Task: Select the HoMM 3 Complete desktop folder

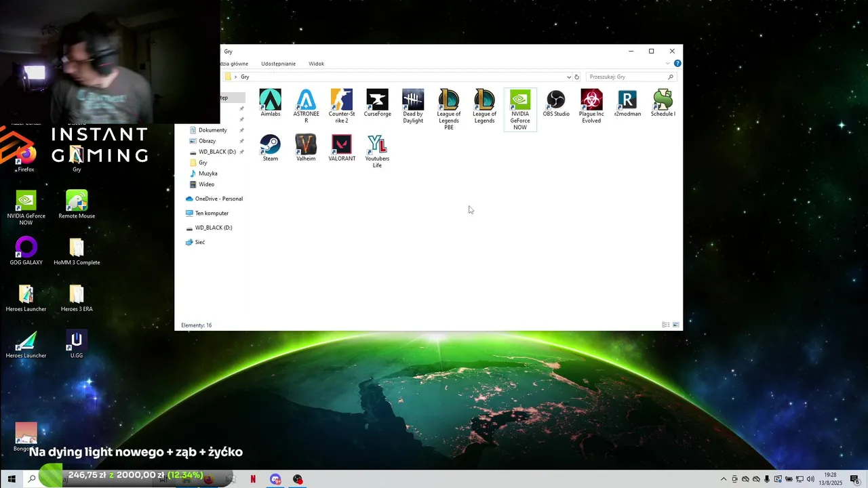Action: click(77, 251)
